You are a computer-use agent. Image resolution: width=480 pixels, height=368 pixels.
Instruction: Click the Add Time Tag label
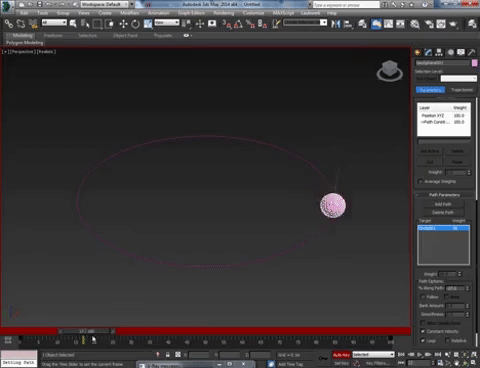tap(291, 364)
